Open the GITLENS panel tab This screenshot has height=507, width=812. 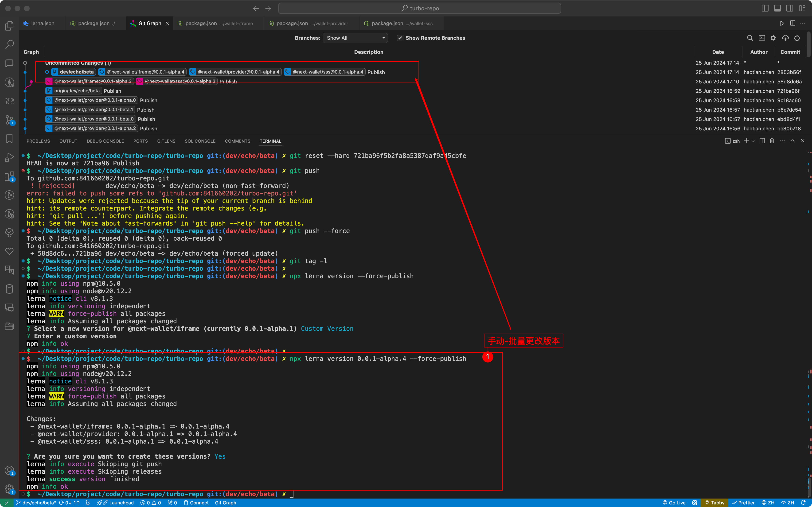(x=166, y=141)
